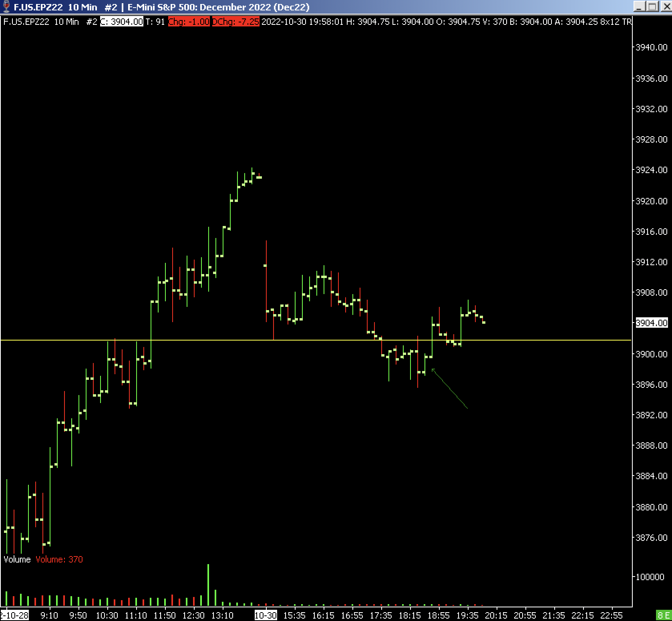This screenshot has width=672, height=621.
Task: Click the 3940.00 price scale label
Action: coord(652,47)
